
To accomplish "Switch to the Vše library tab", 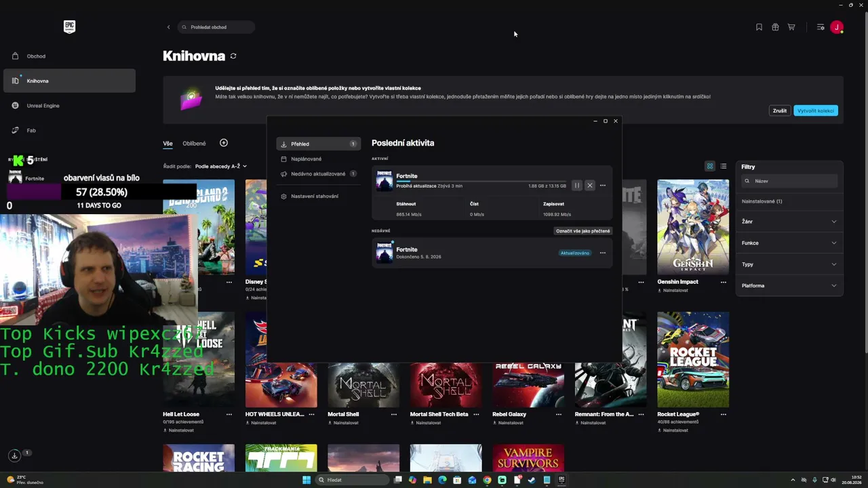I will click(x=167, y=144).
